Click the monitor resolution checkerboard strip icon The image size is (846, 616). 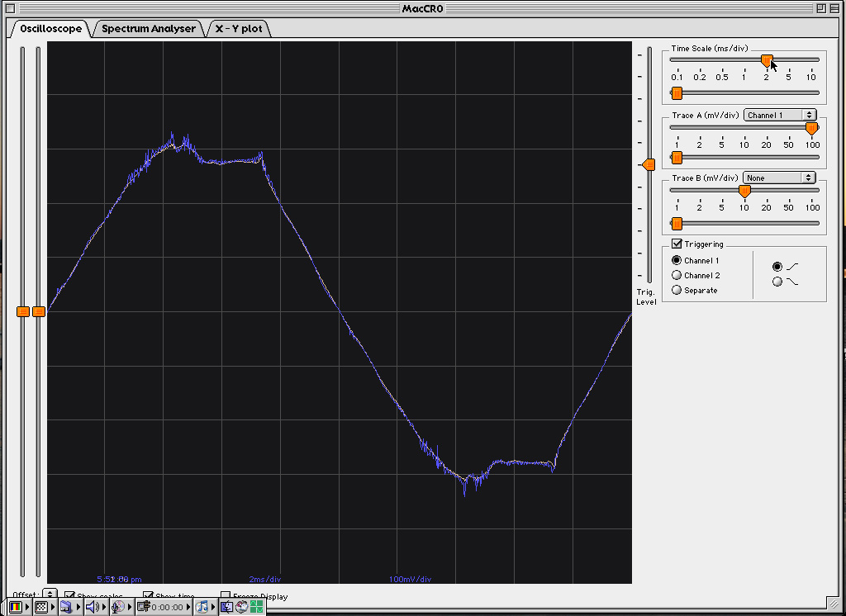point(41,607)
